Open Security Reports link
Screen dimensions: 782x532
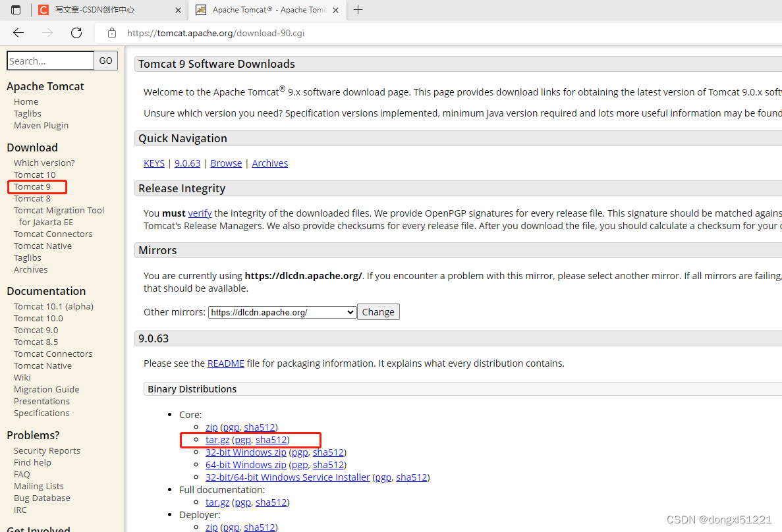tap(47, 451)
